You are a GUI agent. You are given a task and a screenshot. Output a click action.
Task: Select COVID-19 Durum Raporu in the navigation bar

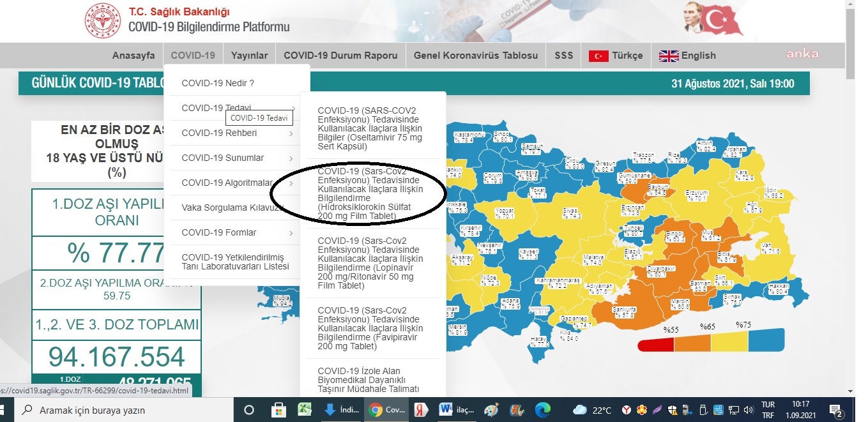(341, 56)
